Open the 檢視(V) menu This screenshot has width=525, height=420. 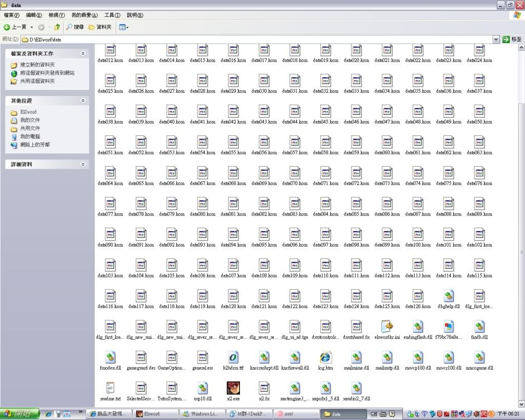point(56,15)
